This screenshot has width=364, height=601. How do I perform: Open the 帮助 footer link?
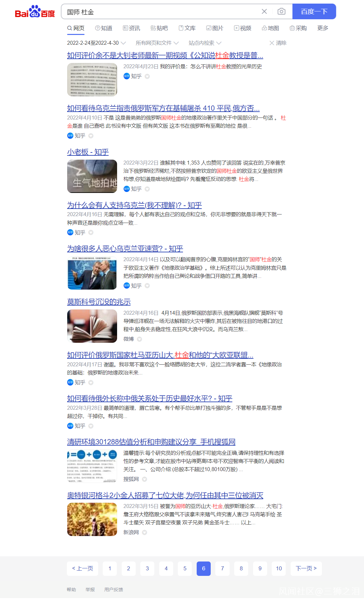click(71, 590)
